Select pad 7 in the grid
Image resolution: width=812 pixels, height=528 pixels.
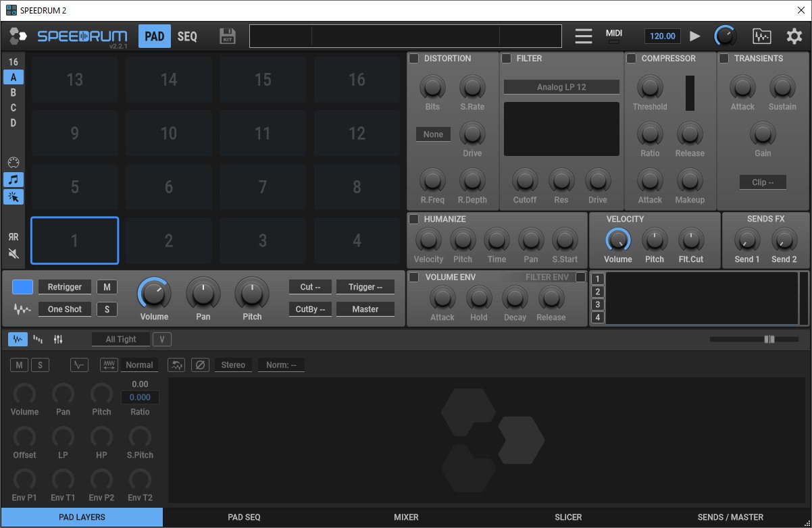pyautogui.click(x=263, y=187)
